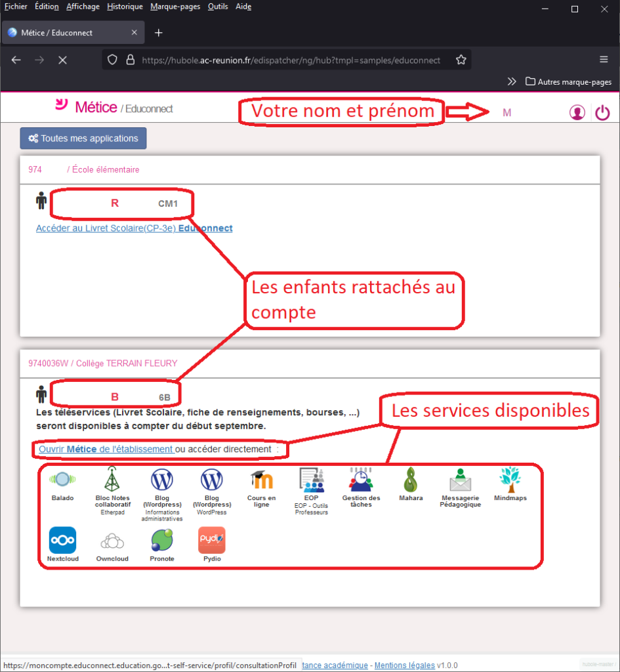
Task: Open Mentions légales link
Action: click(x=405, y=665)
